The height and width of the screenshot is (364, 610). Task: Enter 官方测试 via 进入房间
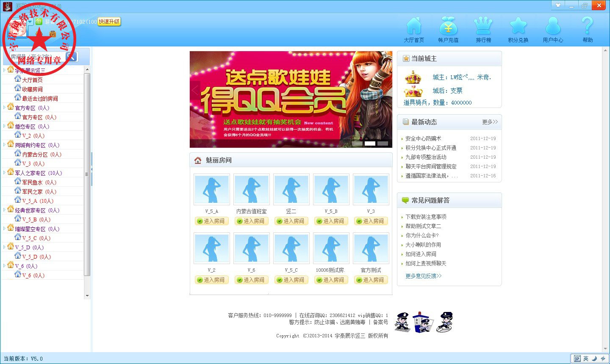(x=371, y=280)
